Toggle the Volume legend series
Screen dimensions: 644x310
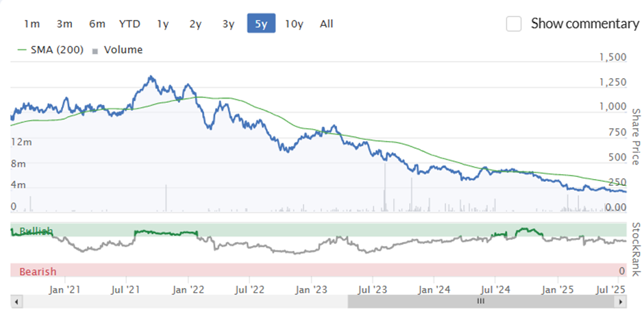(x=118, y=50)
